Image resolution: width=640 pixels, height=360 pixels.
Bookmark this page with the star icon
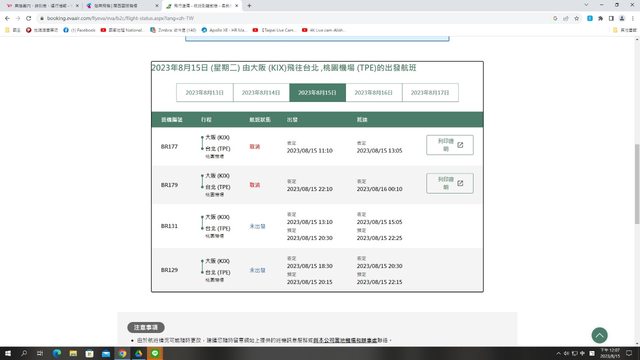576,18
